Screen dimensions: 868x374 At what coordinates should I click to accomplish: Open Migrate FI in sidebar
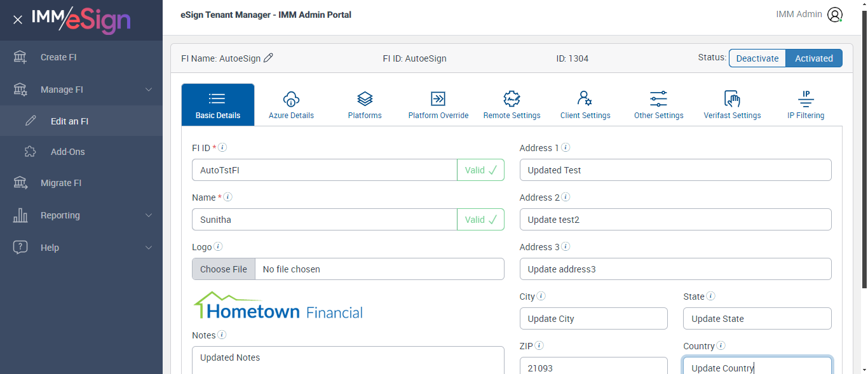pyautogui.click(x=81, y=183)
